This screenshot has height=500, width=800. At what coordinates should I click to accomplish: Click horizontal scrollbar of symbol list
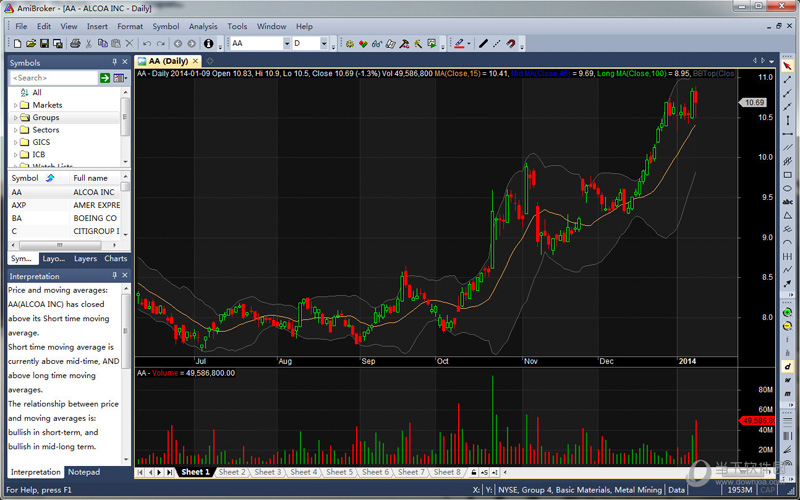pyautogui.click(x=65, y=245)
